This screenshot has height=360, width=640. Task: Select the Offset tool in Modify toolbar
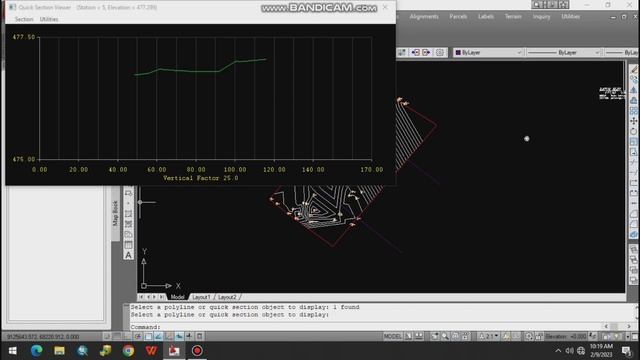tap(633, 100)
